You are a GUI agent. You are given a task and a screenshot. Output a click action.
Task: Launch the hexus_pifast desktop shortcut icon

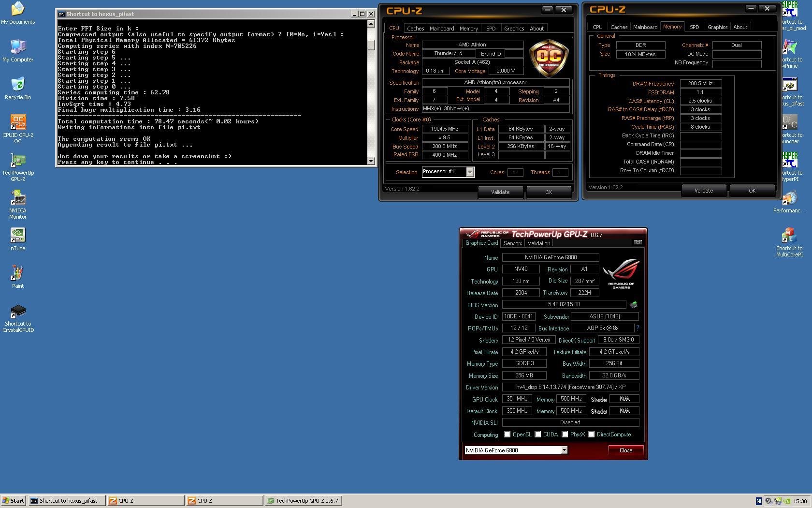(x=790, y=91)
